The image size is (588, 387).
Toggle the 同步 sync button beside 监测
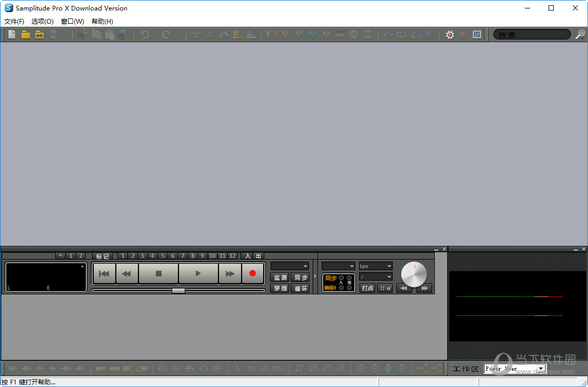tap(301, 277)
